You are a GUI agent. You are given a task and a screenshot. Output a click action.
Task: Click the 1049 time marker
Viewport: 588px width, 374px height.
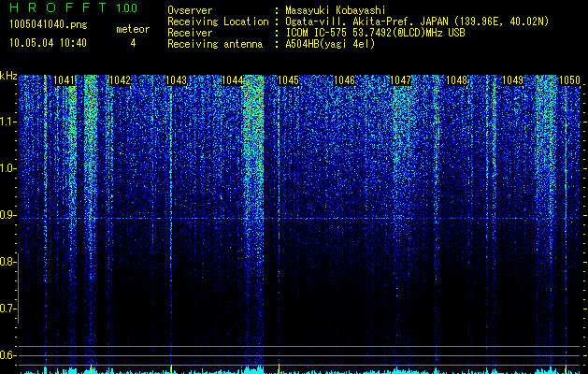[x=512, y=80]
